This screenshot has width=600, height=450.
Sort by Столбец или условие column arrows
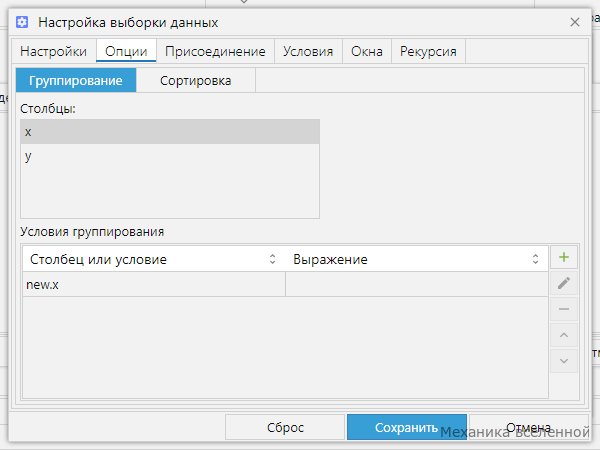(x=272, y=259)
